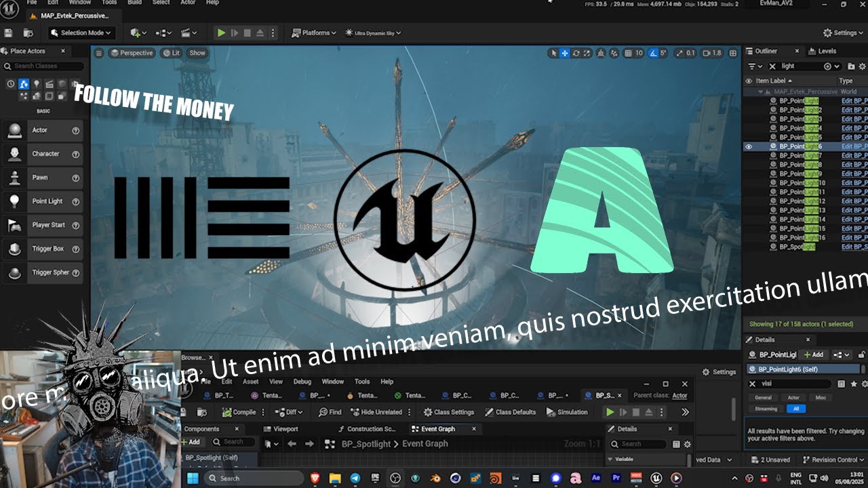Screen dimensions: 868x488
Task: Click Class Defaults in Blueprint editor
Action: coord(511,412)
